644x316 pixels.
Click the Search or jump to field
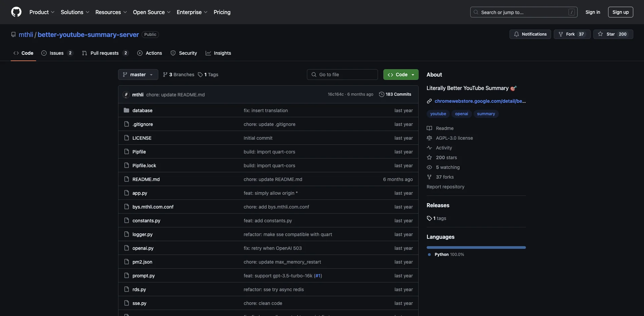[x=524, y=12]
